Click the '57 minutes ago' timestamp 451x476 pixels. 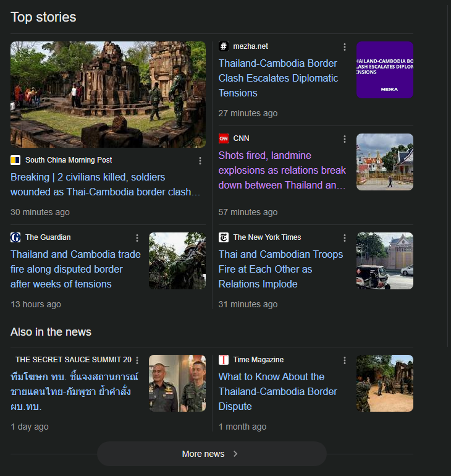248,212
